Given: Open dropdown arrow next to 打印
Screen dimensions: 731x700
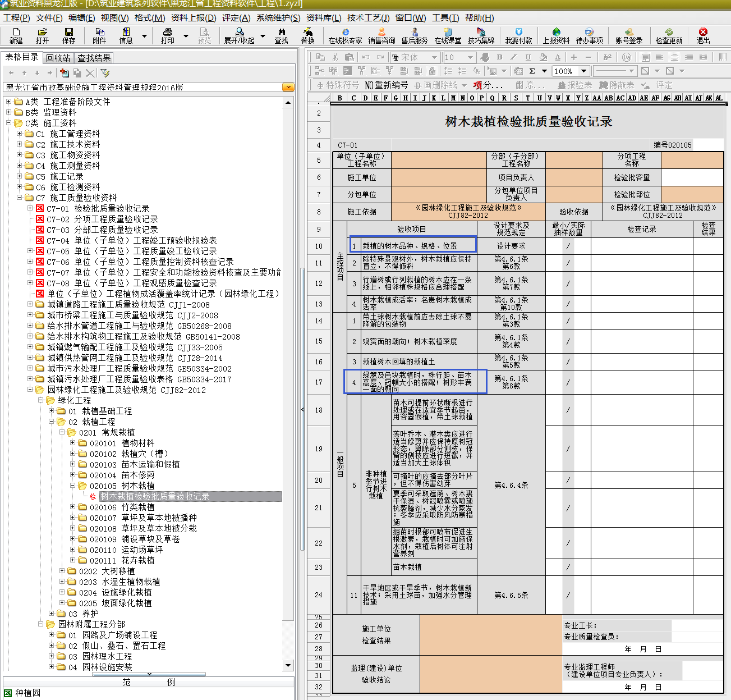Looking at the screenshot, I should pos(186,36).
